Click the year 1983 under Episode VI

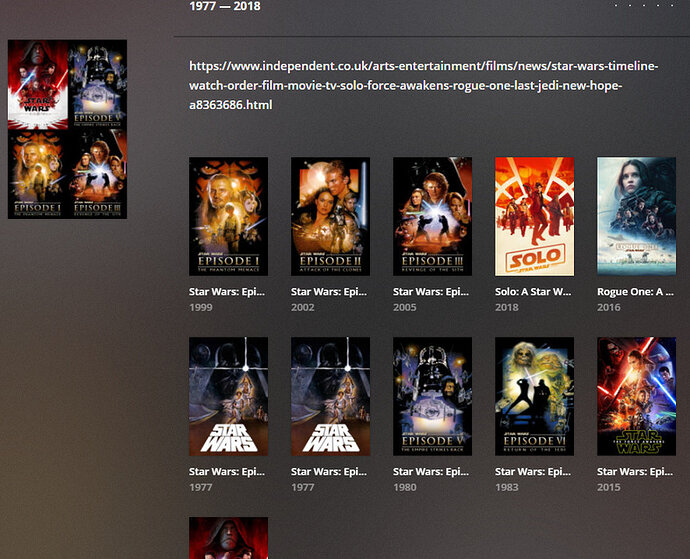[507, 487]
